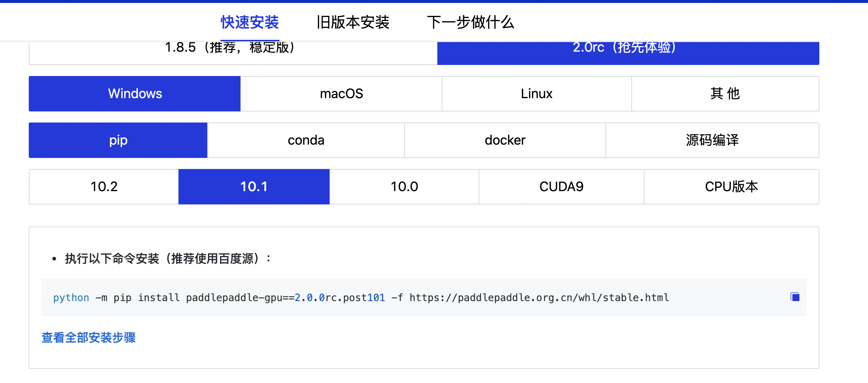Switch to the 快速安装 tab
The width and height of the screenshot is (868, 383).
point(249,22)
